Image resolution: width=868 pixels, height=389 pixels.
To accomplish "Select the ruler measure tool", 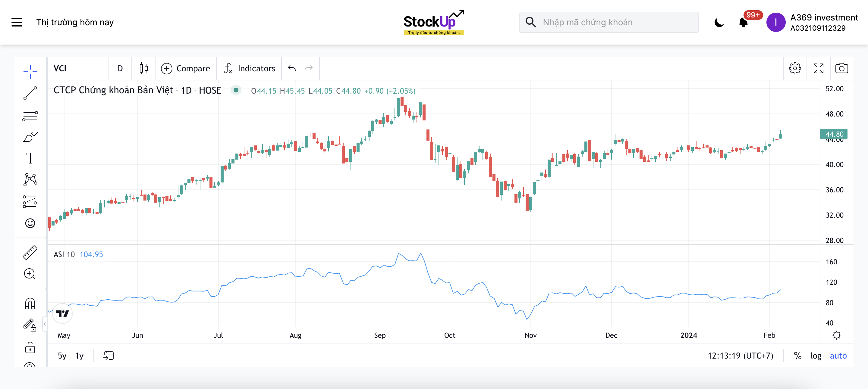I will coord(30,252).
